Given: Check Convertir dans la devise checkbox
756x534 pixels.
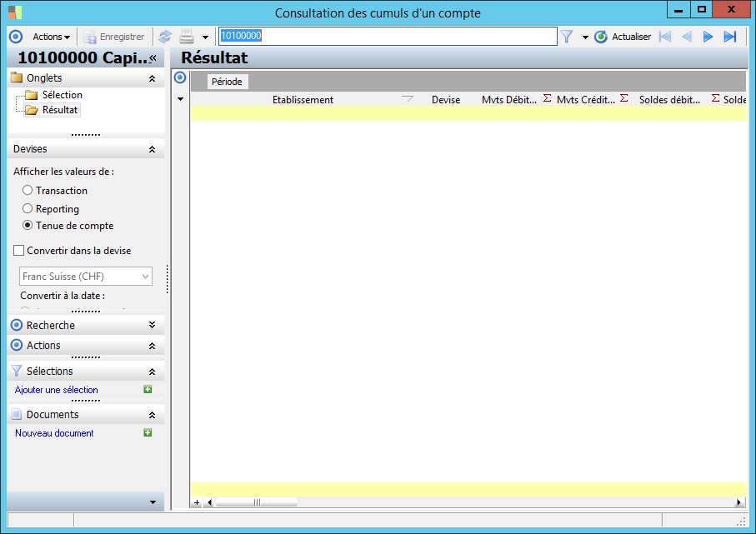Looking at the screenshot, I should (19, 251).
